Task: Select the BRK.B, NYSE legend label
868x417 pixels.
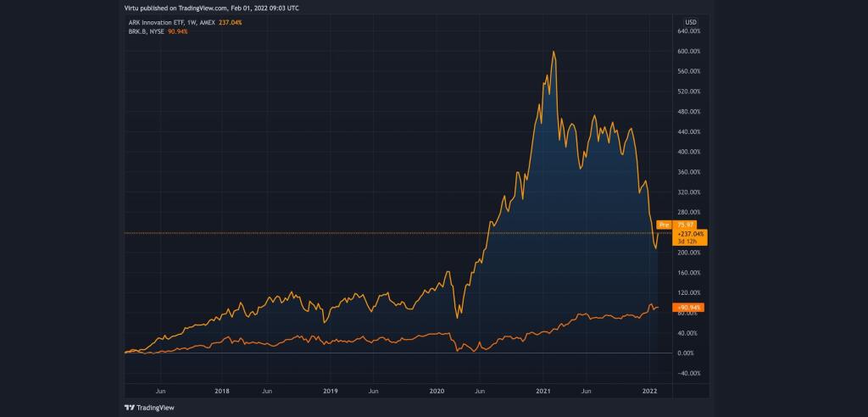Action: (146, 31)
